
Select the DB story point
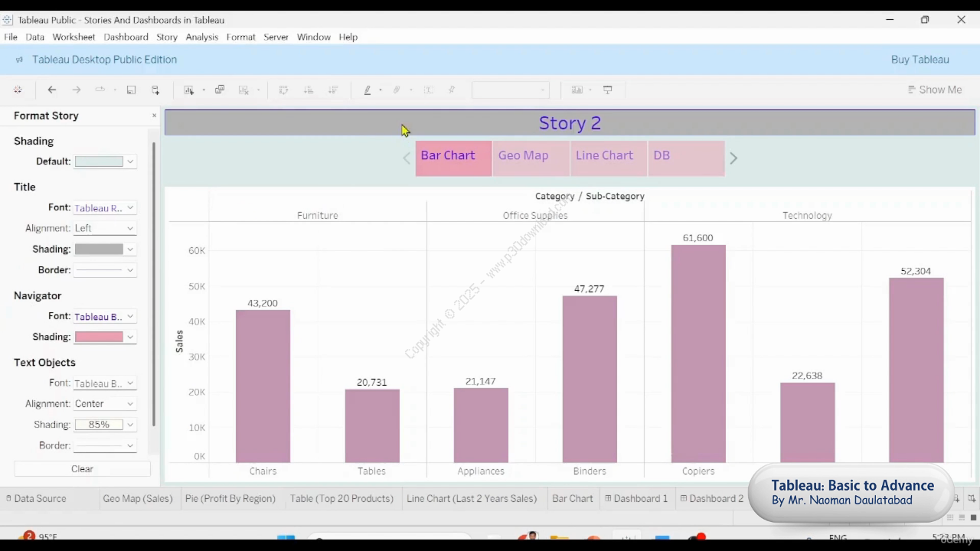[686, 158]
